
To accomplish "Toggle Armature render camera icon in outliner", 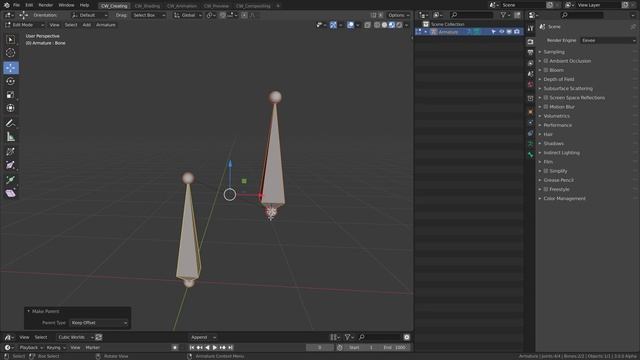I will [517, 32].
